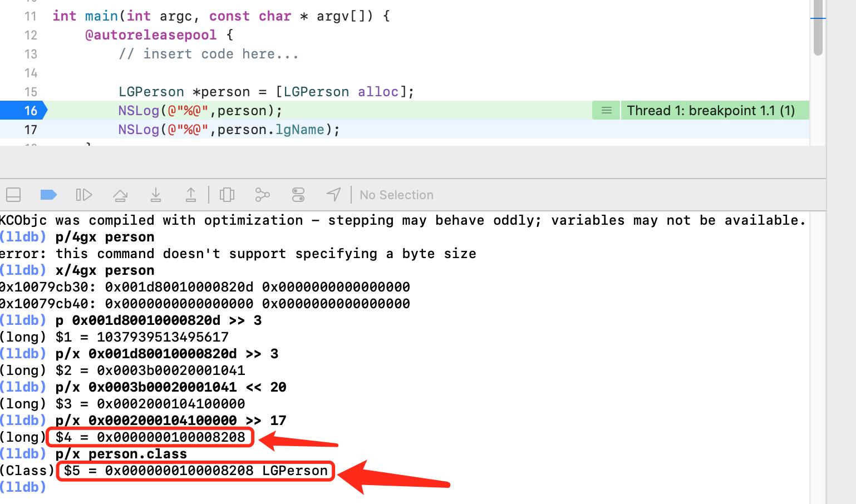Click 'p 0x001d80010000820d >> 3' command

click(x=159, y=320)
